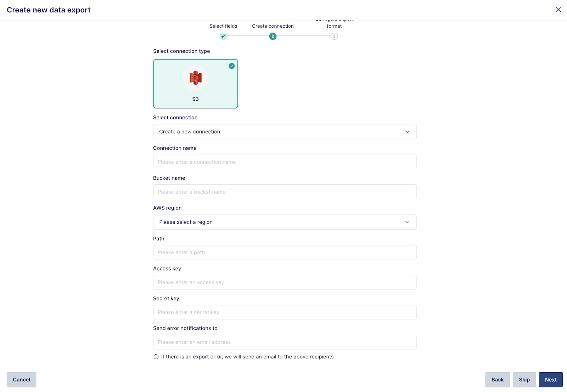Click the Back button
Viewport: 567px width, 392px height.
pyautogui.click(x=498, y=379)
